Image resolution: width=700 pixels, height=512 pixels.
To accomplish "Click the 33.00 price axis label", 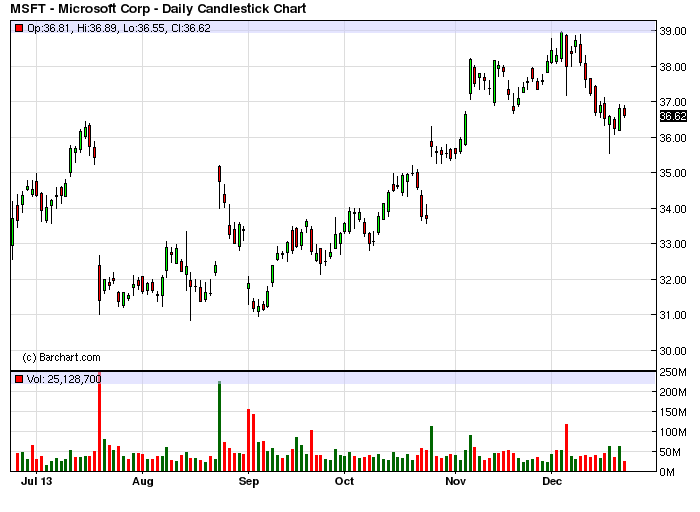I will click(673, 244).
